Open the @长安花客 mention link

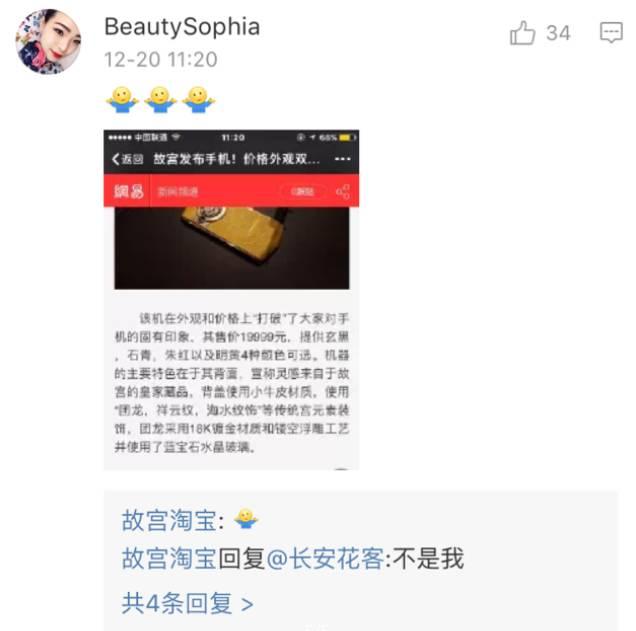(x=325, y=558)
